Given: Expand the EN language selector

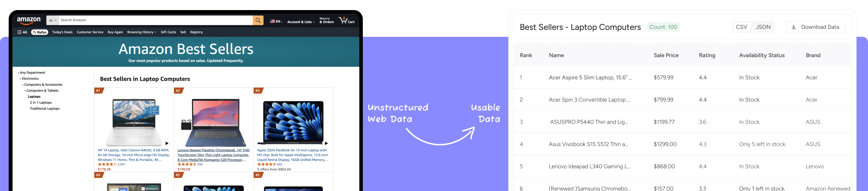Looking at the screenshot, I should (x=276, y=22).
